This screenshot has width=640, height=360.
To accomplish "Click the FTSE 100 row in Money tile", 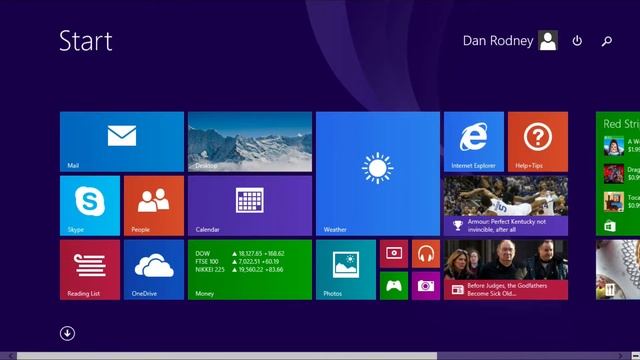I will pos(237,261).
